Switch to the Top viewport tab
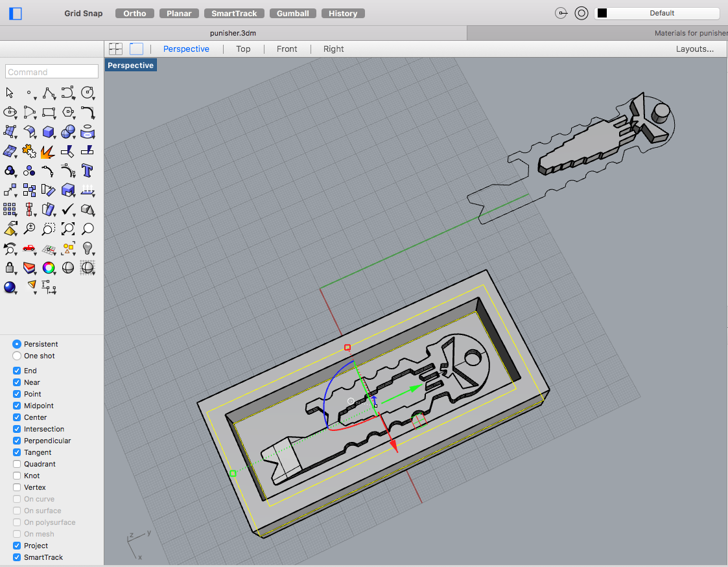This screenshot has height=567, width=728. (243, 49)
